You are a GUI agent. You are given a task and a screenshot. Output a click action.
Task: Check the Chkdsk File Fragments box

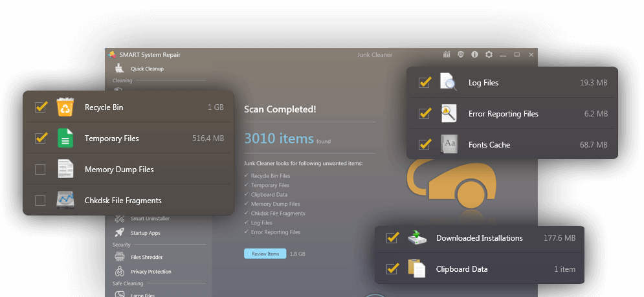(40, 201)
